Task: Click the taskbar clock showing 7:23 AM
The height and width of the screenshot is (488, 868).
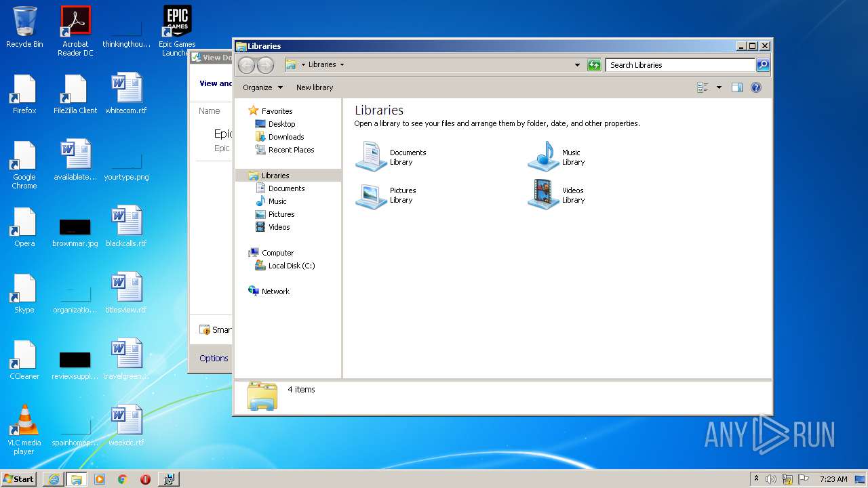Action: pyautogui.click(x=833, y=479)
